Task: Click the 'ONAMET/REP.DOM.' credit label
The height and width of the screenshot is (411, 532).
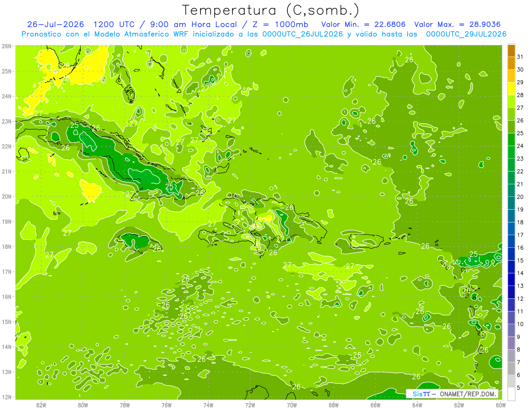Action: (469, 394)
